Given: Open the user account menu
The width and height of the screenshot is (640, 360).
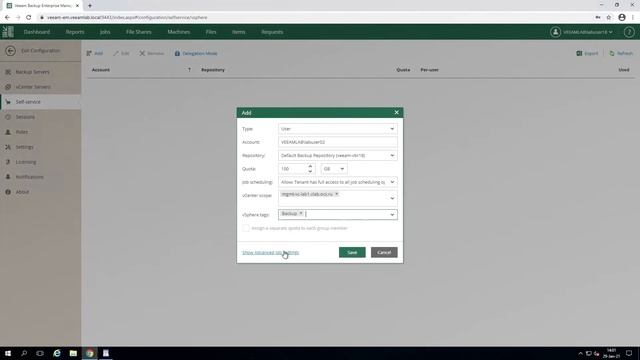Looking at the screenshot, I should (x=581, y=32).
